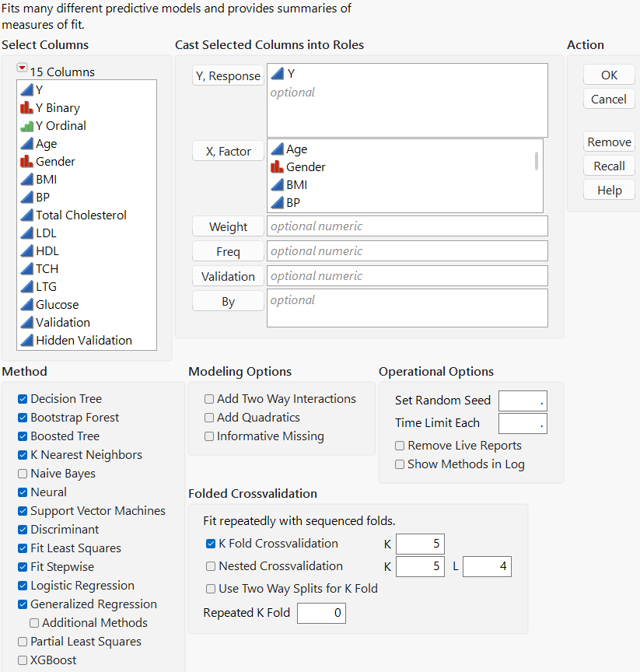Viewport: 640px width, 672px height.
Task: Click the blue icon next to Y in Y, Response
Action: coord(277,74)
